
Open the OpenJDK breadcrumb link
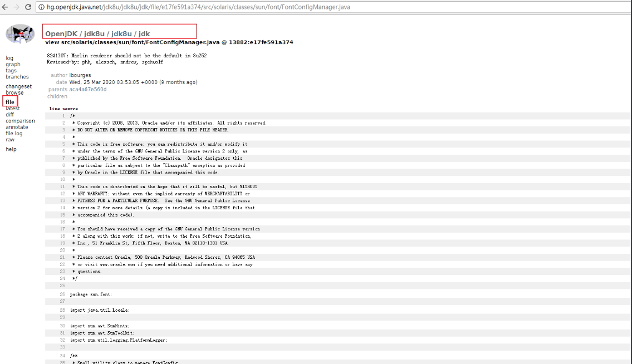click(x=61, y=34)
